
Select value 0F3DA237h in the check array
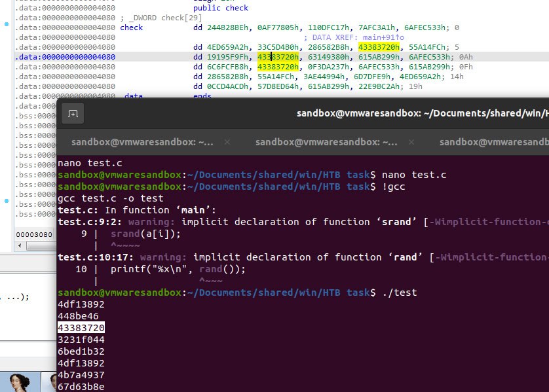(x=328, y=67)
